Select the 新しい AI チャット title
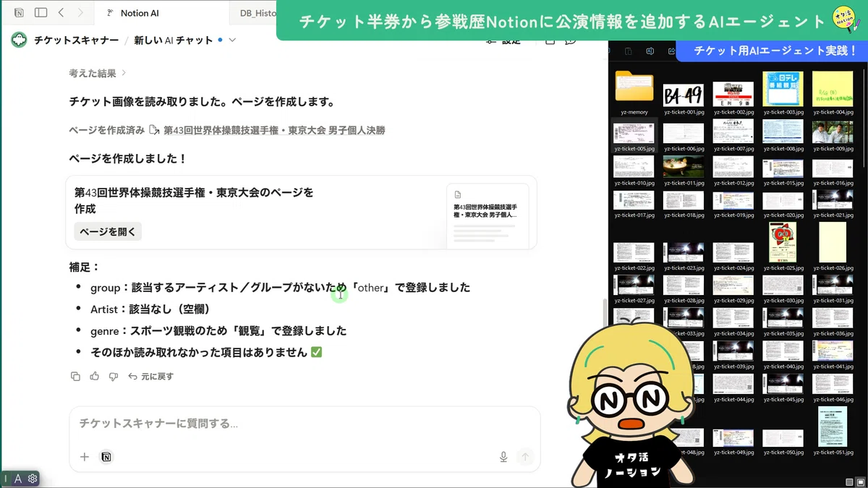The image size is (868, 488). (x=174, y=40)
